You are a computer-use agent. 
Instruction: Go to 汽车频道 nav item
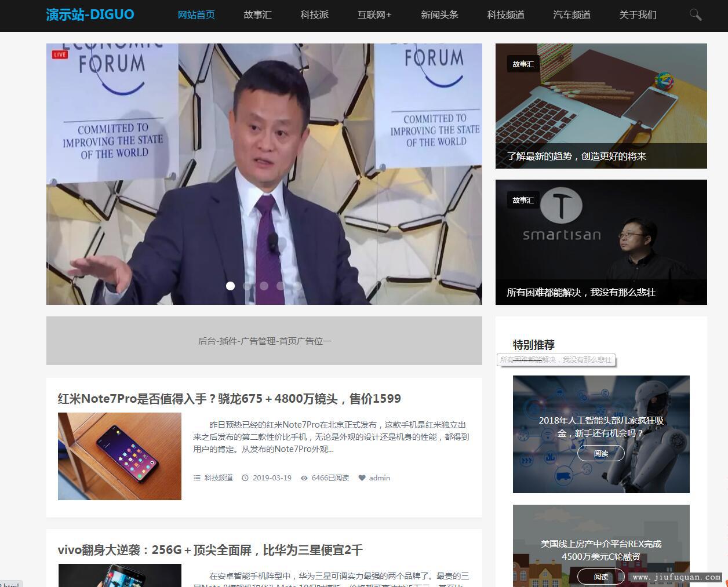(572, 14)
